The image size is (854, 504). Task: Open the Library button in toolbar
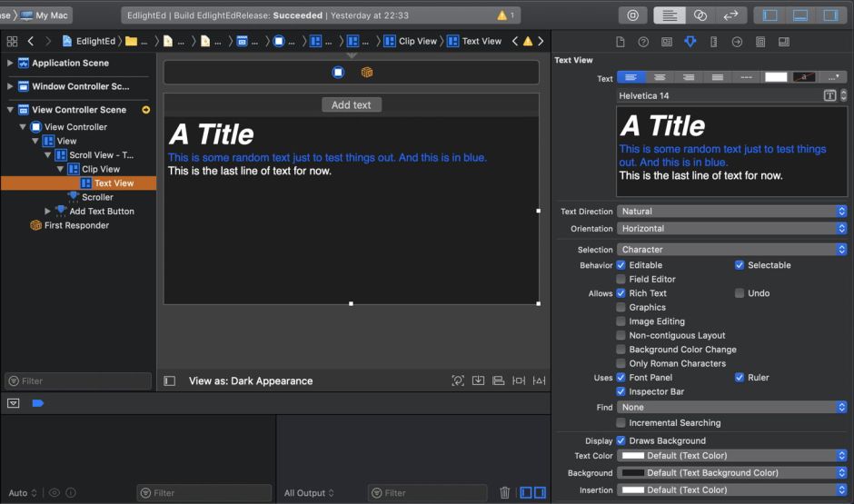(x=633, y=15)
